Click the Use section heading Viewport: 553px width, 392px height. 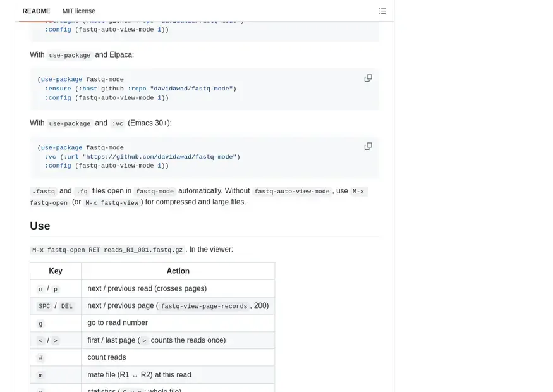[x=40, y=226]
